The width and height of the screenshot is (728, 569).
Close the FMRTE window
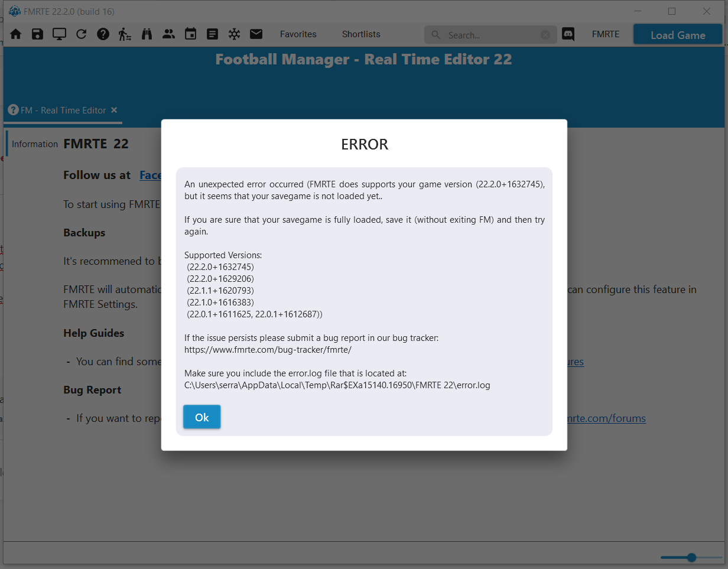pos(707,11)
